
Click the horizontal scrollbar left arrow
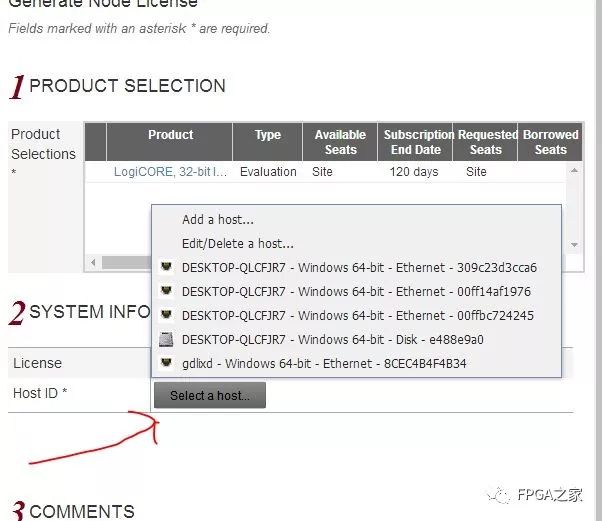93,263
